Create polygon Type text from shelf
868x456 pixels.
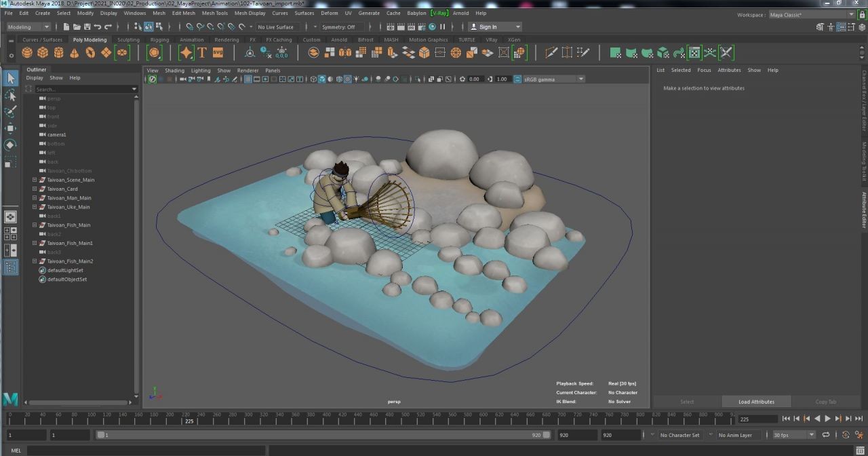(201, 53)
